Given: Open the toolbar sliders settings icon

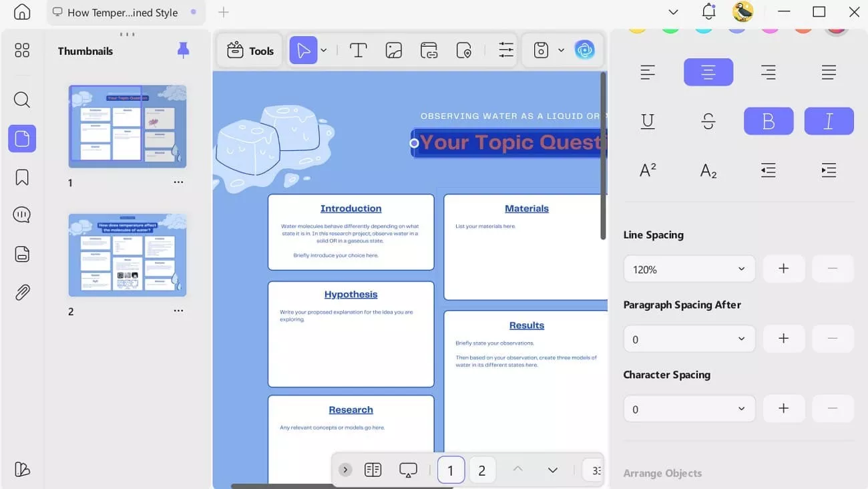Looking at the screenshot, I should coord(506,50).
